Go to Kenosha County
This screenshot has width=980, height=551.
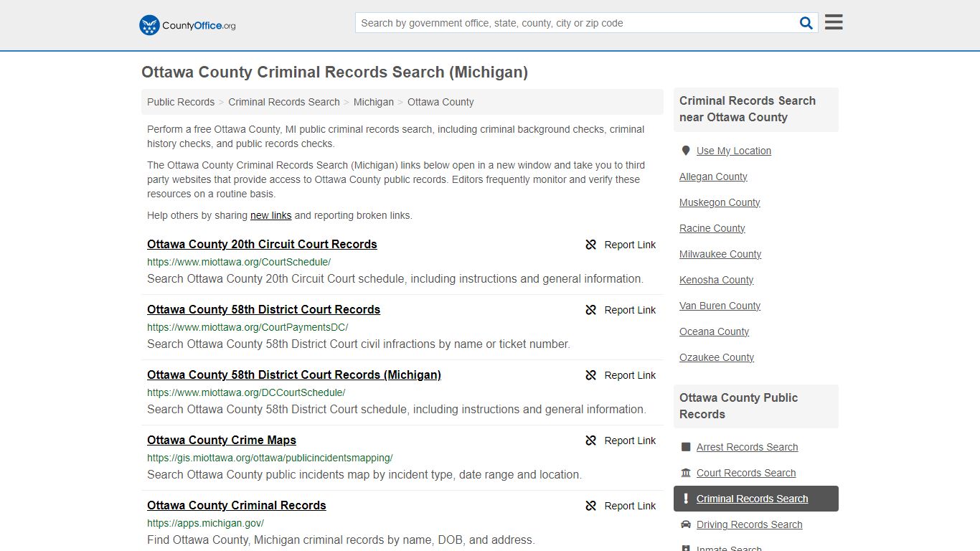[717, 280]
